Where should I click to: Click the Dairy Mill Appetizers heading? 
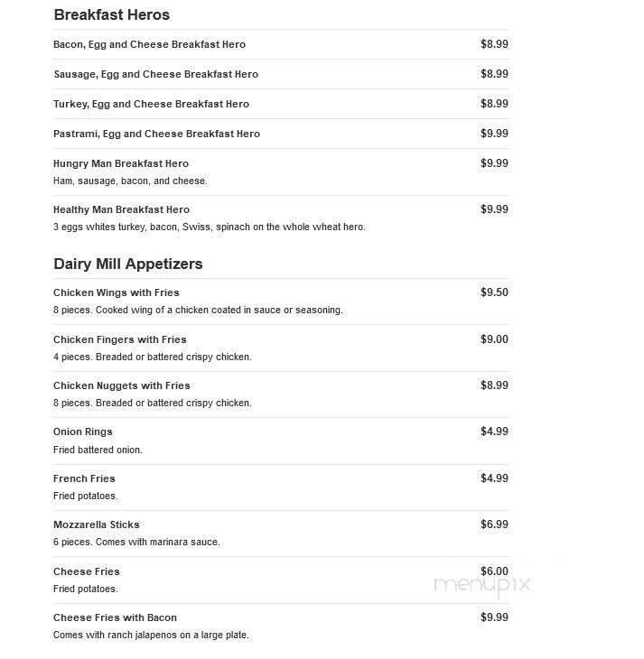click(128, 265)
